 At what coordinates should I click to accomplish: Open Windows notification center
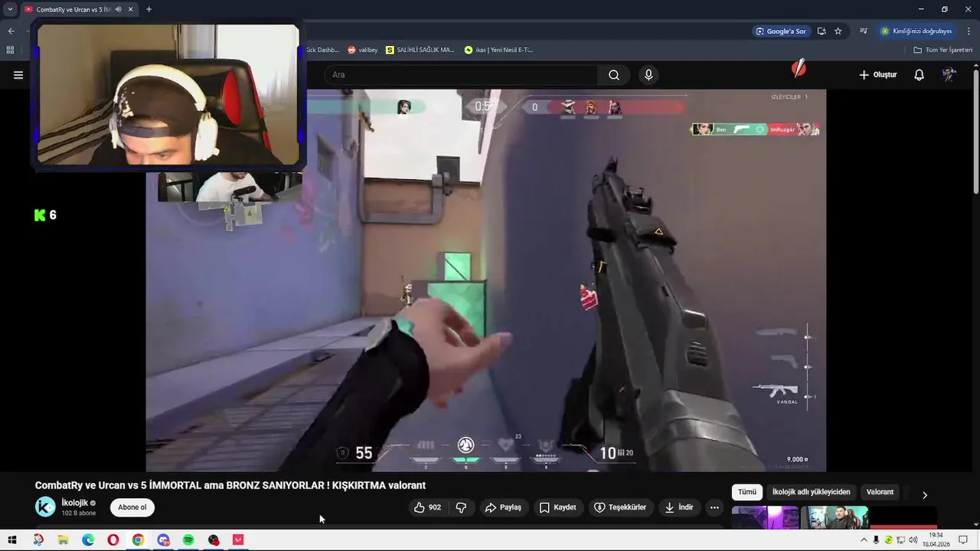tap(963, 540)
